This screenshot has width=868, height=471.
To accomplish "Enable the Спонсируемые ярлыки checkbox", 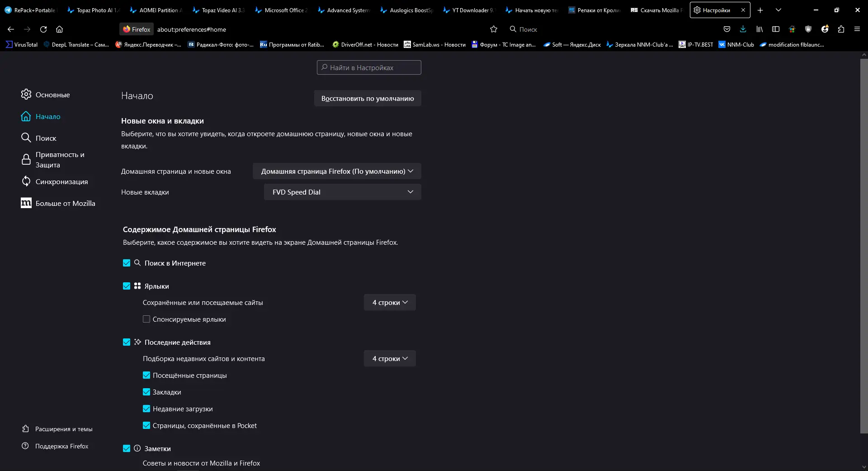I will click(146, 319).
